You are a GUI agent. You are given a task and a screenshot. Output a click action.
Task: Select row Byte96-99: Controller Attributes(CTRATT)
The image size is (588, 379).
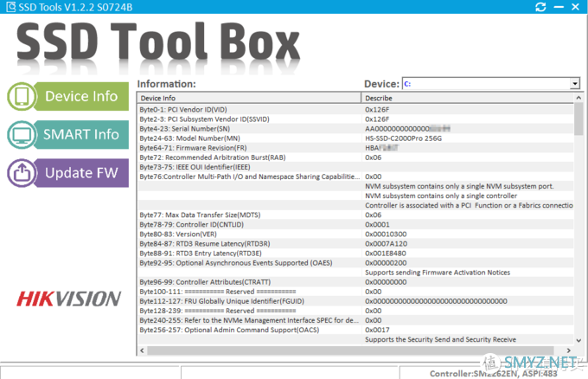click(x=355, y=282)
